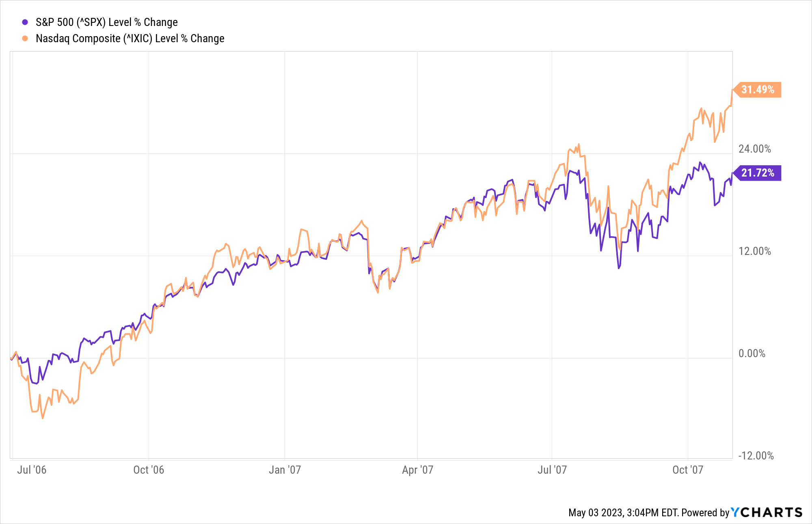The width and height of the screenshot is (812, 524).
Task: Click the purple 21.72% value flag
Action: (x=757, y=173)
